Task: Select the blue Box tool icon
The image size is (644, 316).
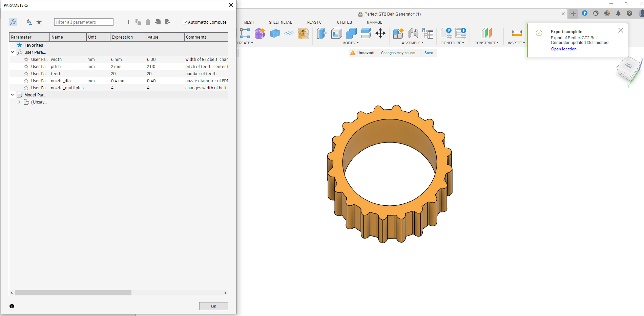Action: pos(275,33)
